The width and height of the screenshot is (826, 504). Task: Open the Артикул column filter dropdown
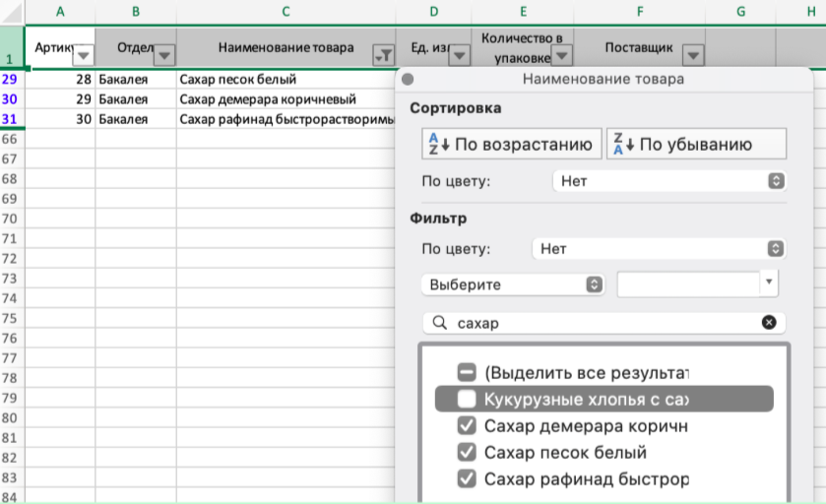84,55
